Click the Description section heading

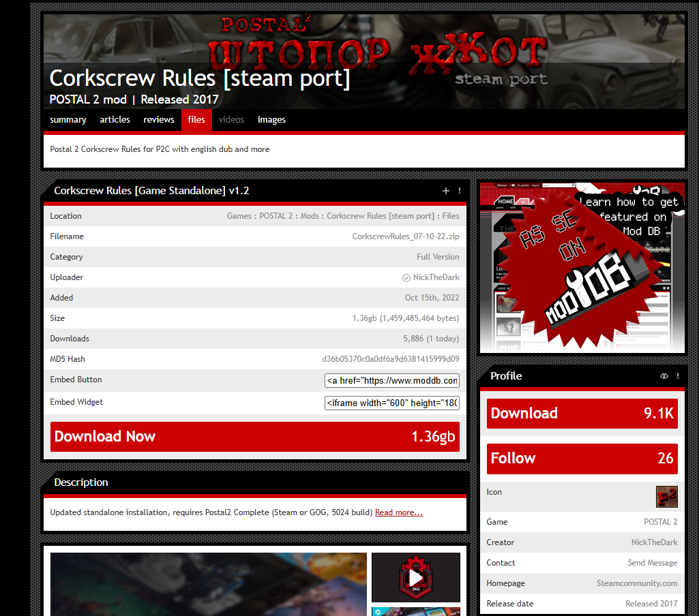point(81,482)
